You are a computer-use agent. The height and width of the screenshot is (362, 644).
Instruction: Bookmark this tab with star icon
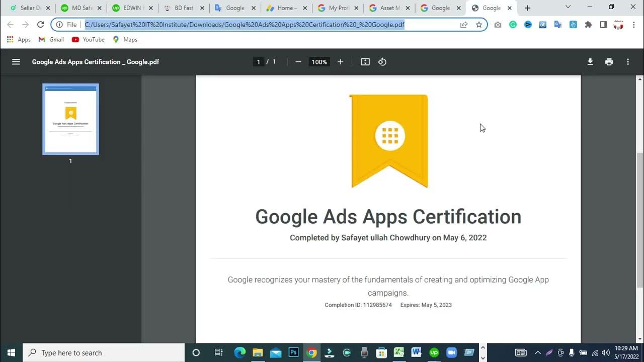pos(479,24)
